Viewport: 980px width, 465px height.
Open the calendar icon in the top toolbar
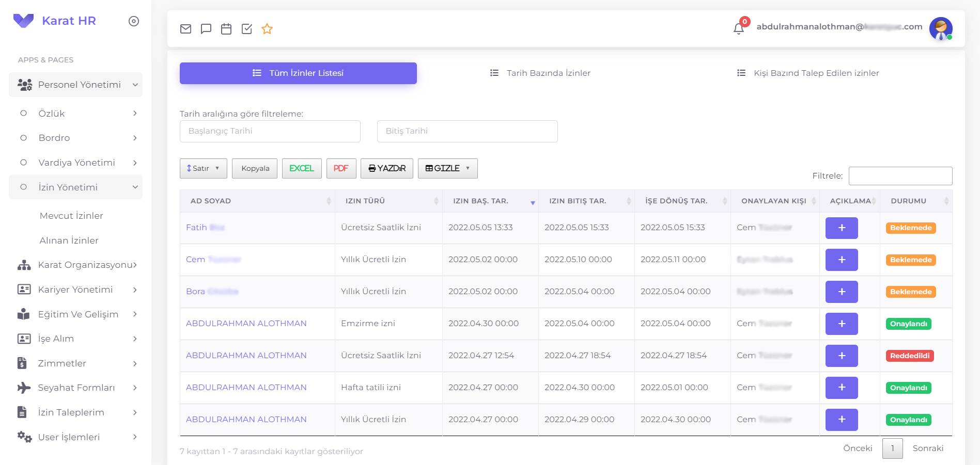click(x=226, y=29)
